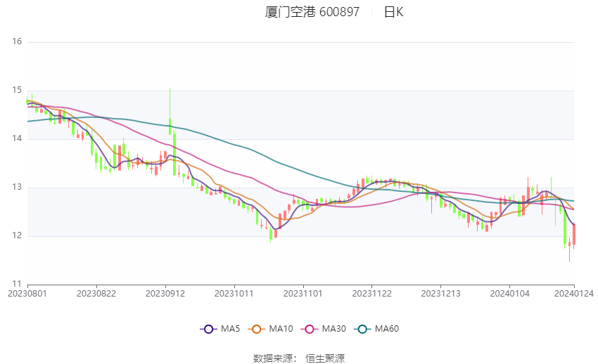
Task: Click y-axis value 13
Action: click(x=17, y=188)
